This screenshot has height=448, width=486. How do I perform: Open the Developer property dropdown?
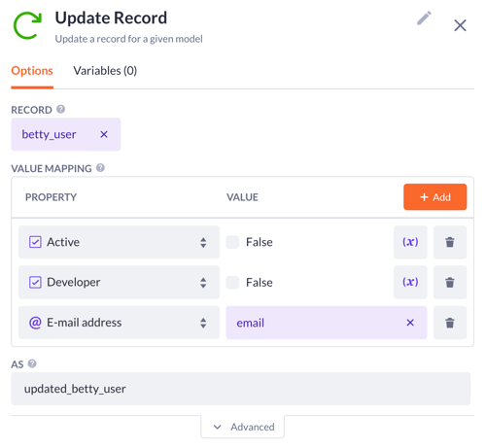pyautogui.click(x=119, y=282)
